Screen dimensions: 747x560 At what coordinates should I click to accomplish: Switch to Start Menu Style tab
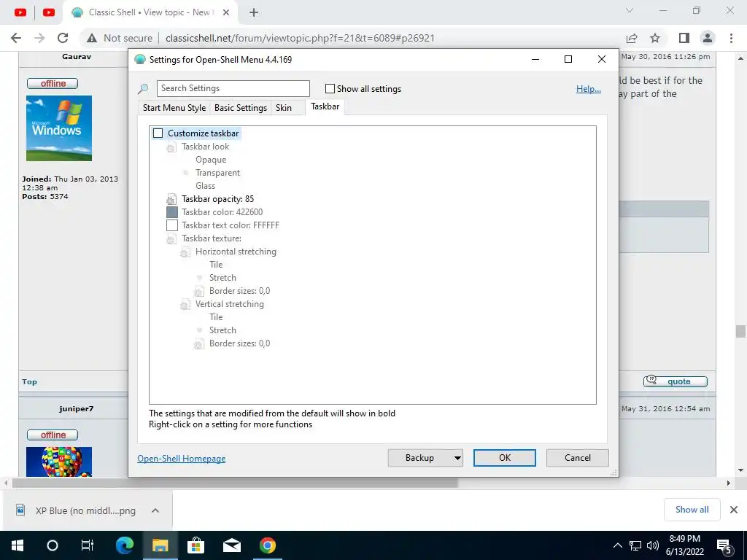point(174,108)
